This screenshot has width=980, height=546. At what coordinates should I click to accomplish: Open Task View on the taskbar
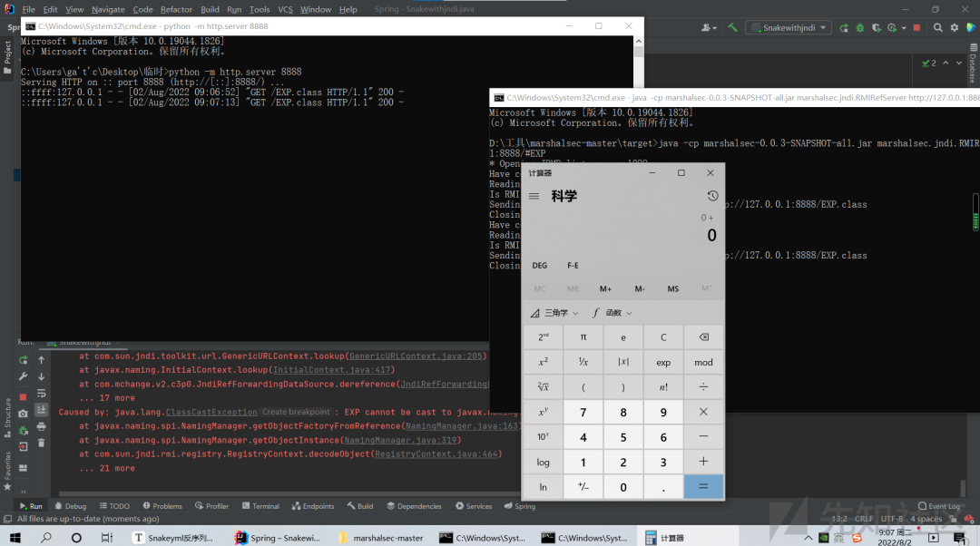click(107, 537)
